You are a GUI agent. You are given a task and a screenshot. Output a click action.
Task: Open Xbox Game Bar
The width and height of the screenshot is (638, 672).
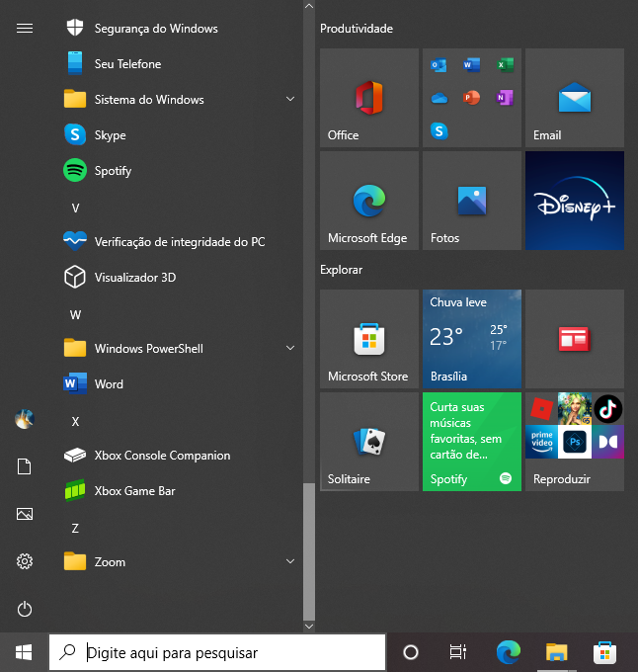(180, 491)
